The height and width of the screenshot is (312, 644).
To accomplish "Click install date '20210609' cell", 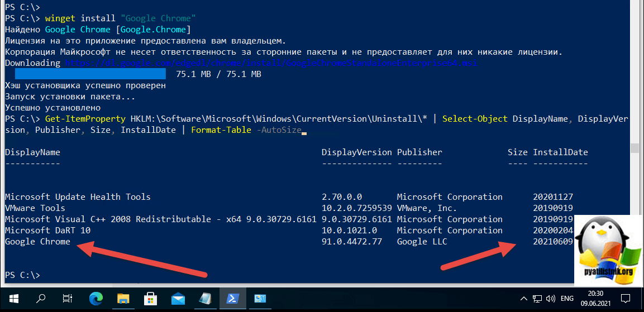I will (553, 242).
